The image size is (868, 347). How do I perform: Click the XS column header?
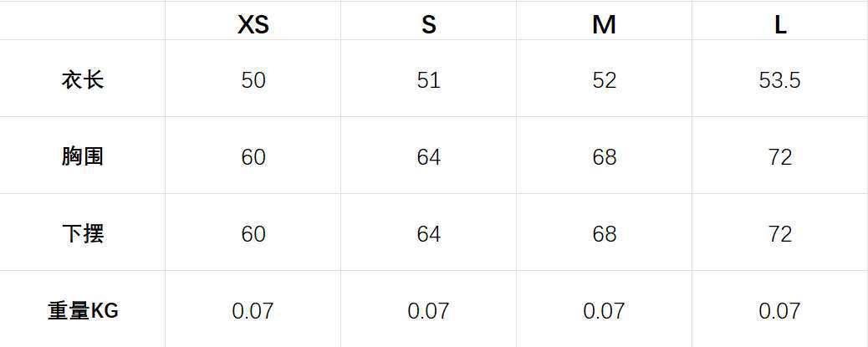[253, 25]
